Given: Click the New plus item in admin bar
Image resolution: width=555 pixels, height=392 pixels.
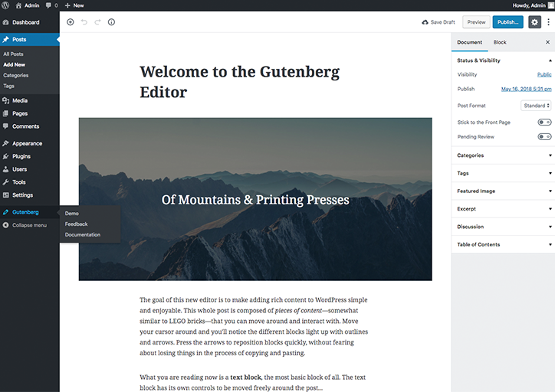Looking at the screenshot, I should click(74, 5).
